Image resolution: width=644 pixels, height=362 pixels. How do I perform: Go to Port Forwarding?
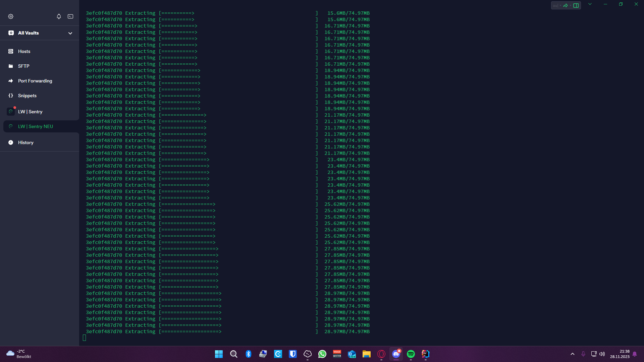tap(35, 81)
